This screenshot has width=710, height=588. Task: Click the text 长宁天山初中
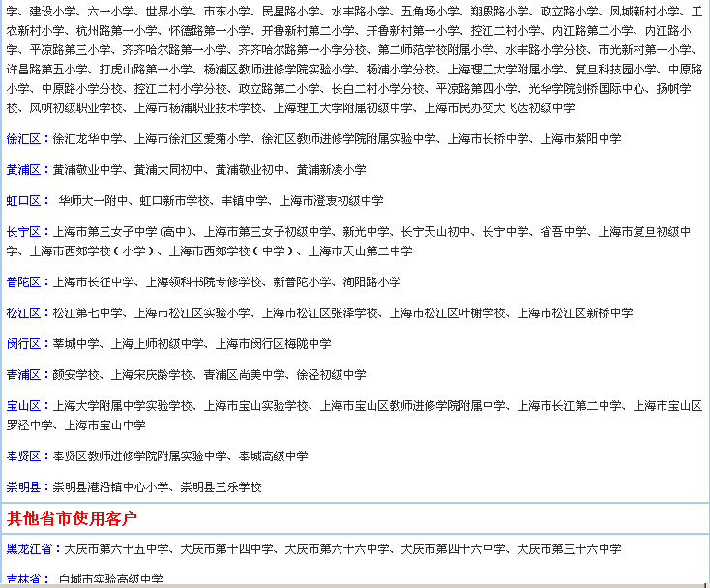(x=436, y=232)
